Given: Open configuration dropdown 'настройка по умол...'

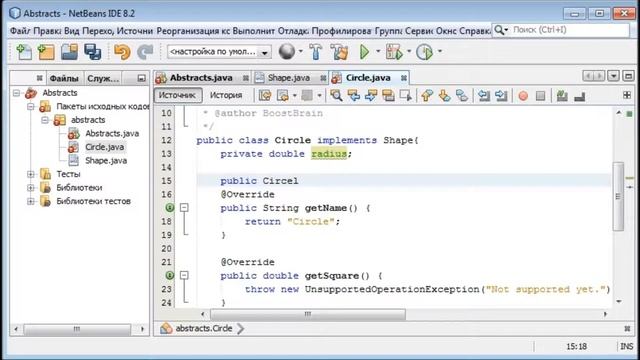Looking at the screenshot, I should [x=219, y=52].
